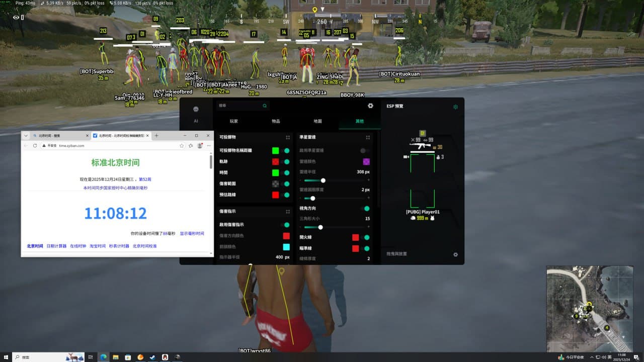Open the 淘宝时间 link
The width and height of the screenshot is (644, 362).
[98, 246]
